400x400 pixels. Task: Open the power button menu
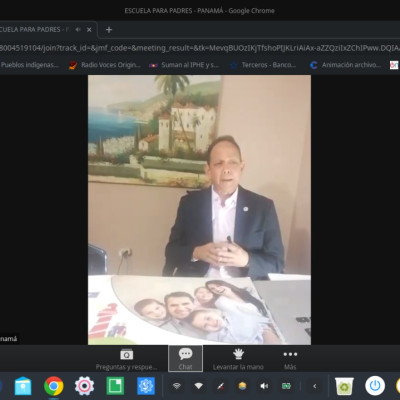tap(375, 386)
